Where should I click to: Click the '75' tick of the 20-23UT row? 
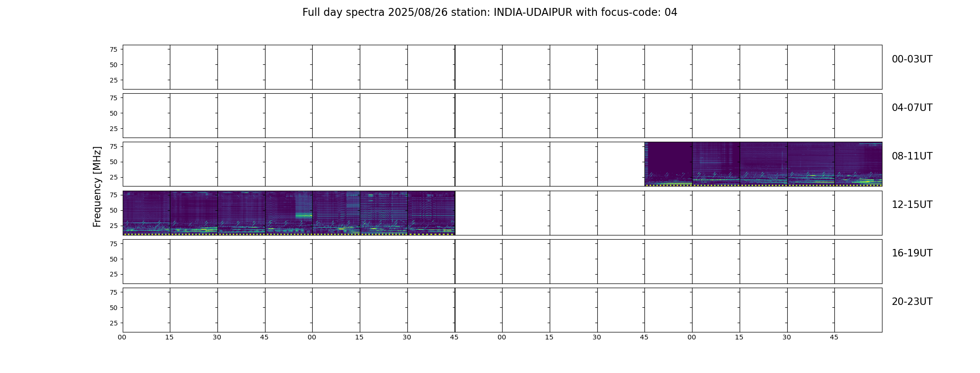click(x=113, y=292)
